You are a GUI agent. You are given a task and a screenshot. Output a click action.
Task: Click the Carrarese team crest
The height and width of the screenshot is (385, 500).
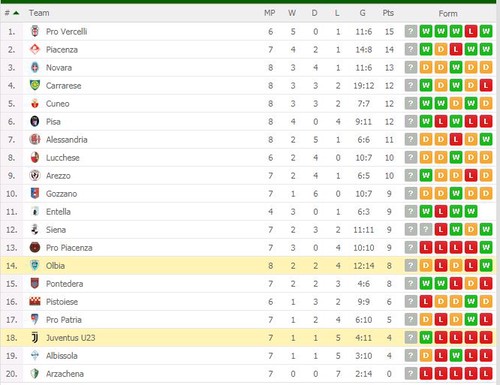tap(35, 85)
